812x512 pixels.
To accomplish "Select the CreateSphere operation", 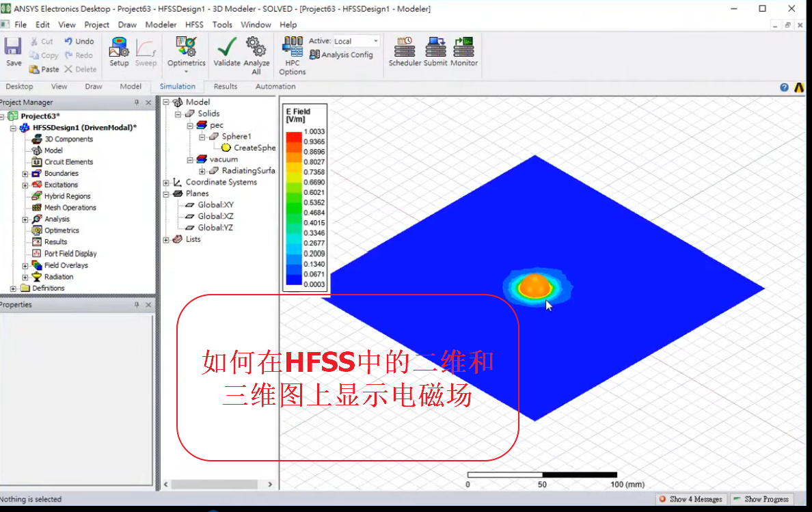I will 254,148.
